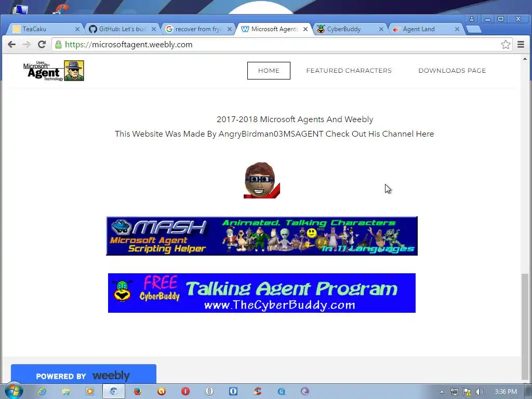Screen dimensions: 532x399
Task: Open the Windows Start menu
Action: 14,391
